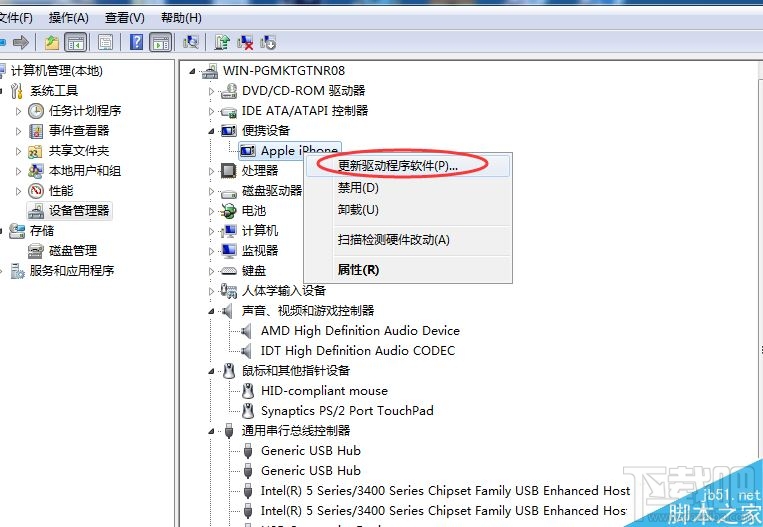Click the 任务计划程序 clock icon
The height and width of the screenshot is (527, 763).
[x=36, y=111]
